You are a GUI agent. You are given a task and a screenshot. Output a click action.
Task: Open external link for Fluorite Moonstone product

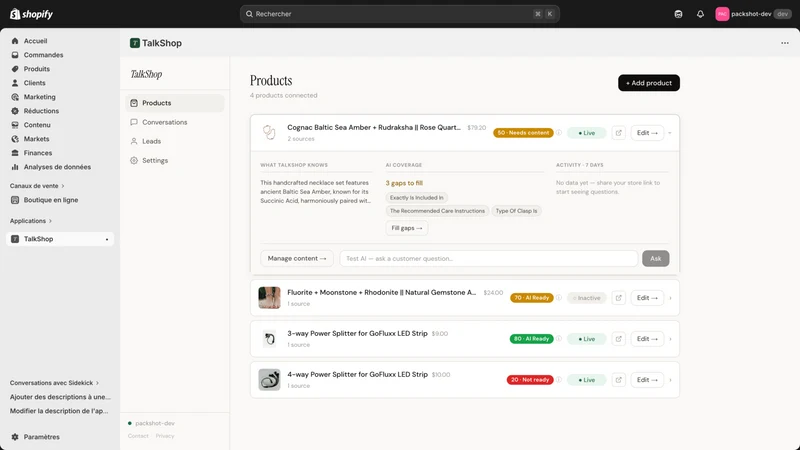(x=618, y=298)
